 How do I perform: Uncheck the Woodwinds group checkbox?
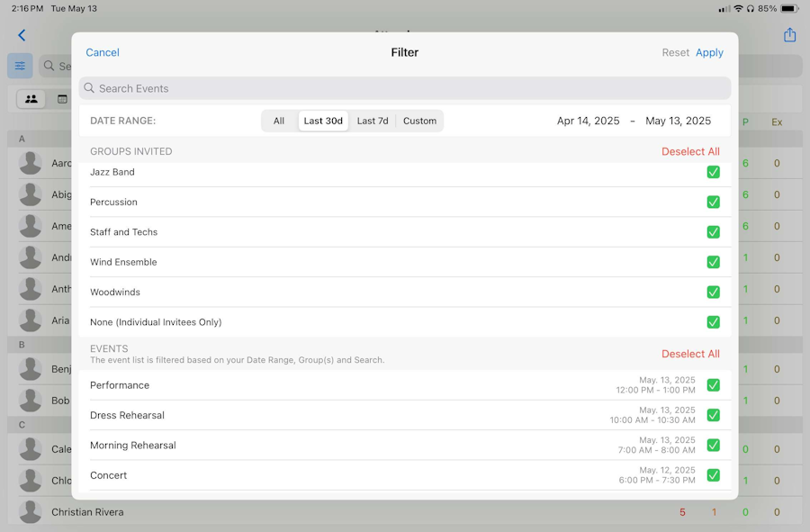pos(714,292)
